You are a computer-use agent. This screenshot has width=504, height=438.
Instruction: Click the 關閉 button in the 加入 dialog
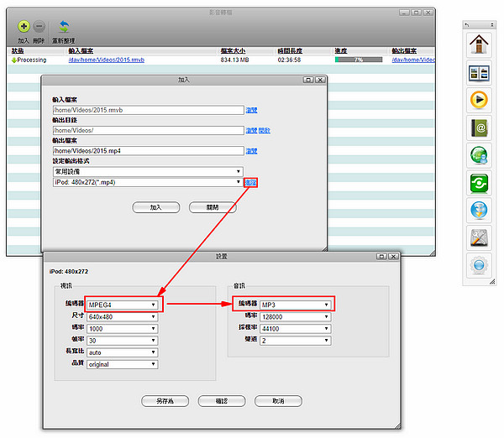pos(213,207)
